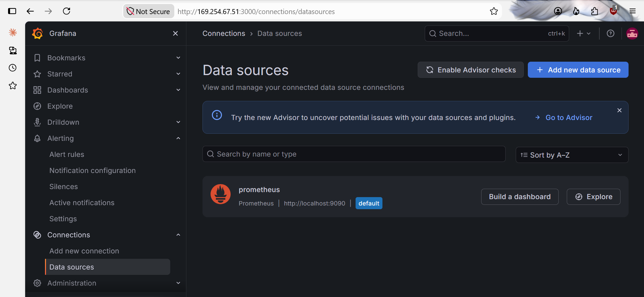
Task: Expand the Administration section chevron
Action: pyautogui.click(x=178, y=283)
